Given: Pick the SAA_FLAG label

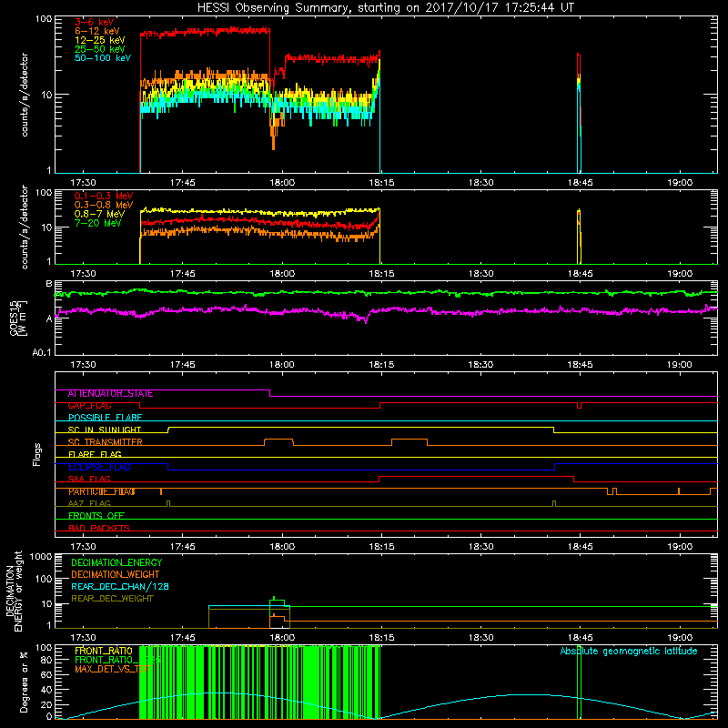Looking at the screenshot, I should click(x=89, y=480).
